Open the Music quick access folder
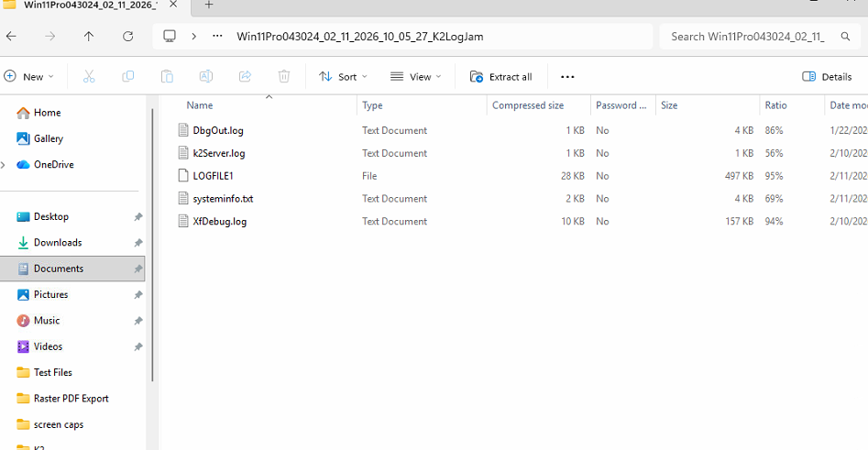This screenshot has height=450, width=868. (x=38, y=321)
